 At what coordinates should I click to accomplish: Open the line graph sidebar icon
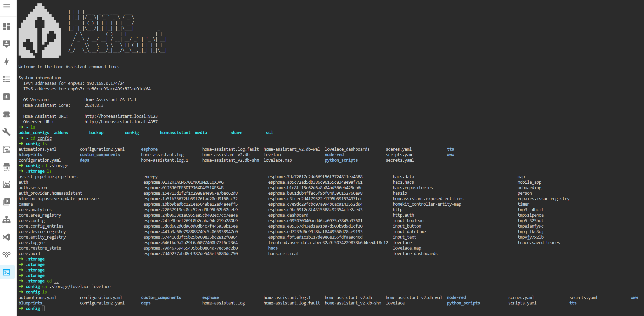pyautogui.click(x=7, y=184)
